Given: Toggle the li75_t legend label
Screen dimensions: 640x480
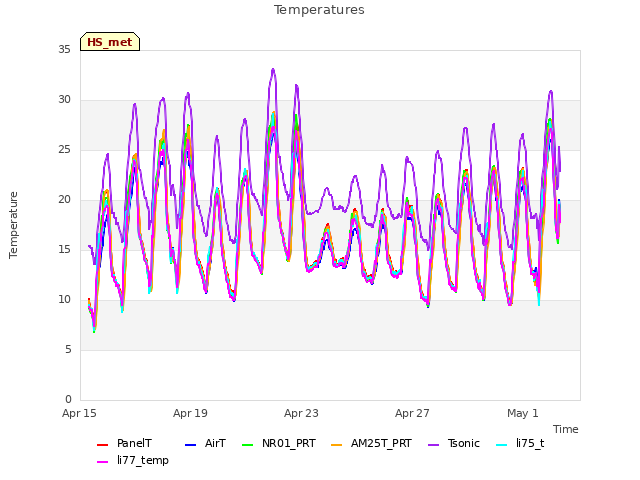Looking at the screenshot, I should click(530, 443).
